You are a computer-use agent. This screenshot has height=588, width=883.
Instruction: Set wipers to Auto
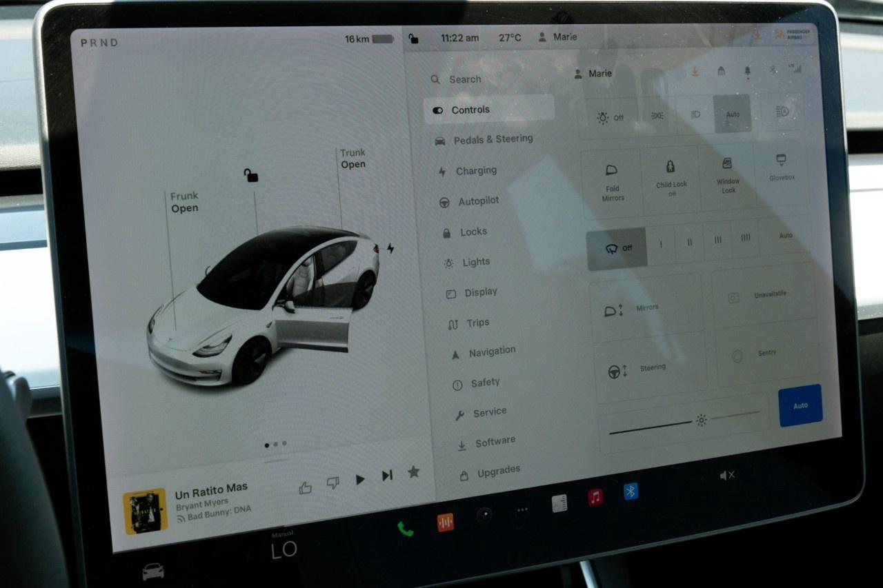click(x=785, y=235)
